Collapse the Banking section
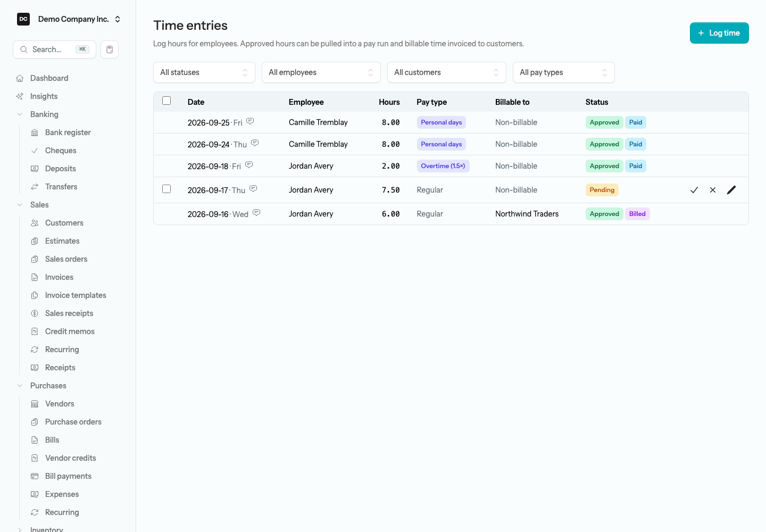Viewport: 766px width, 532px height. click(20, 114)
